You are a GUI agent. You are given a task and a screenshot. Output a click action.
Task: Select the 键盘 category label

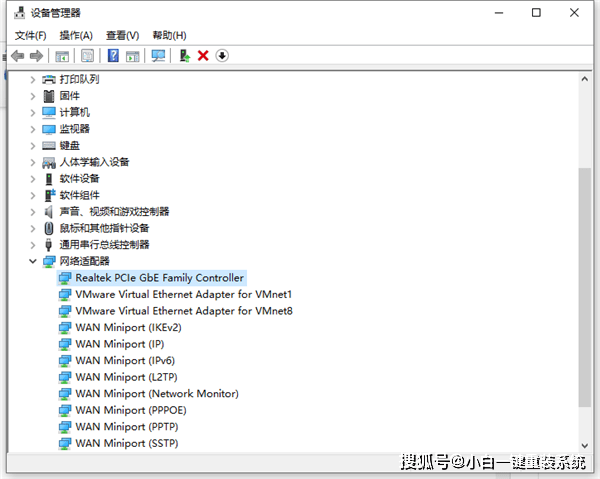70,145
